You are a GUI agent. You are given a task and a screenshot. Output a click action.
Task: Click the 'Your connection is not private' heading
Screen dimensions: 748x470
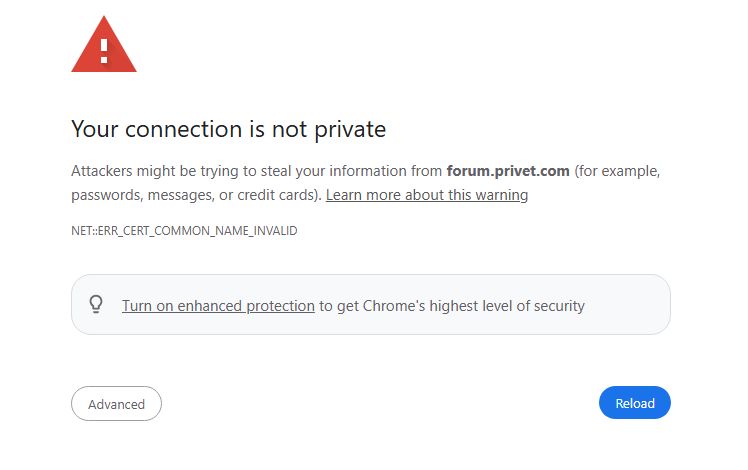click(x=229, y=129)
